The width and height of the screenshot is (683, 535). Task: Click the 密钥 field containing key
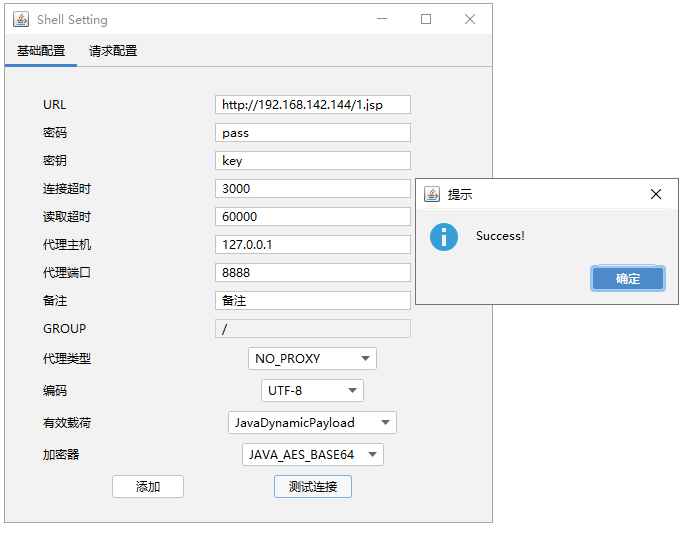pyautogui.click(x=313, y=160)
